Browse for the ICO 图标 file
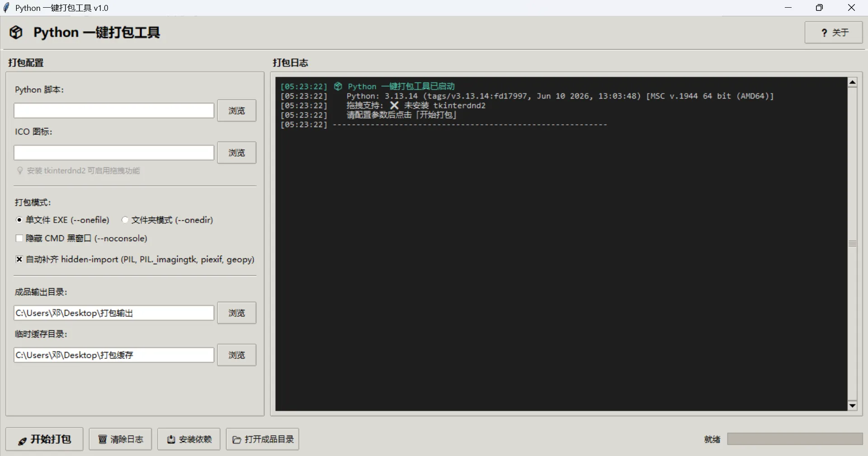868x456 pixels. (x=236, y=153)
